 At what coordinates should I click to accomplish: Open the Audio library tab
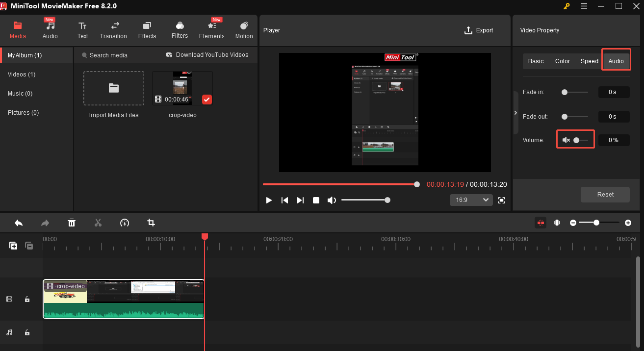50,30
